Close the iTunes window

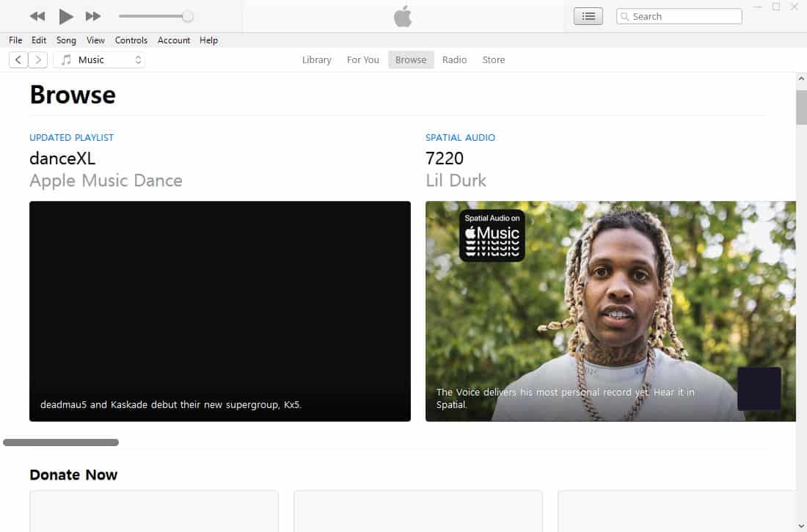click(794, 7)
